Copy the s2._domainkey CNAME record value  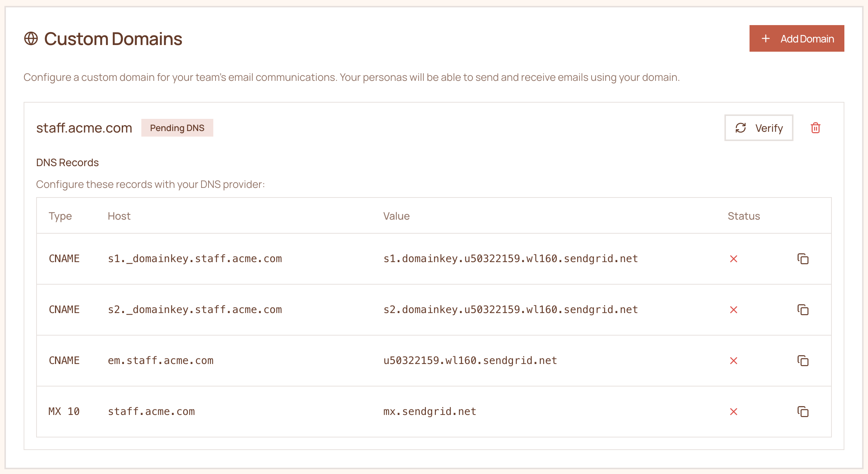coord(803,310)
